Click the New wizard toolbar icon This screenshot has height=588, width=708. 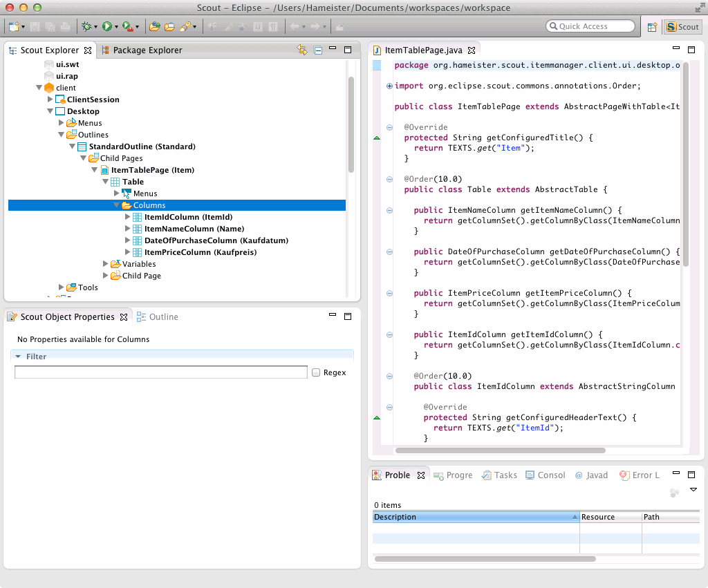pos(14,27)
